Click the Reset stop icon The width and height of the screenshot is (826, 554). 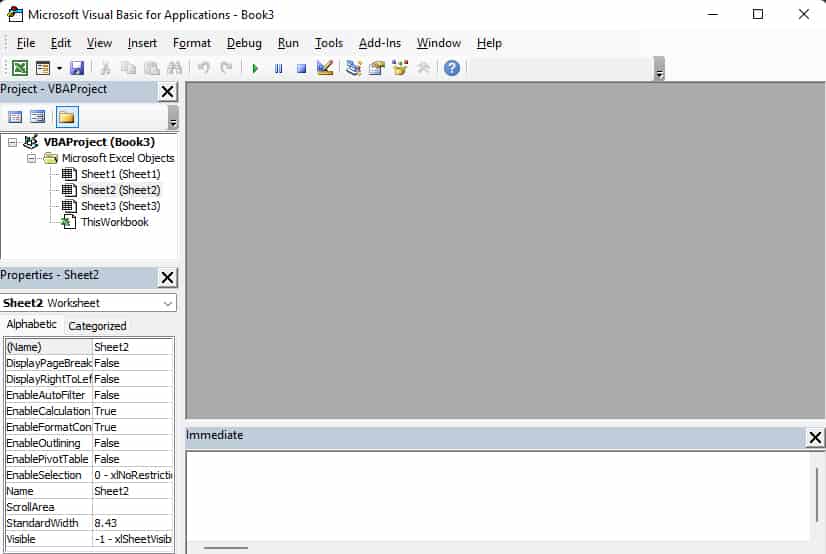click(301, 68)
